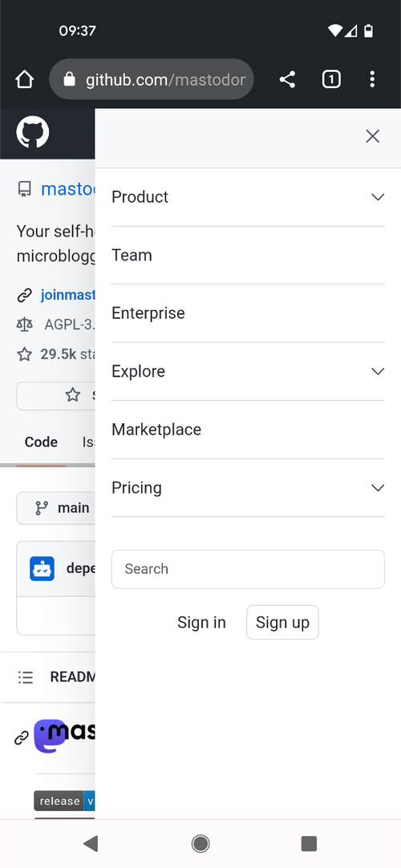Focus the Search input field

tap(248, 569)
